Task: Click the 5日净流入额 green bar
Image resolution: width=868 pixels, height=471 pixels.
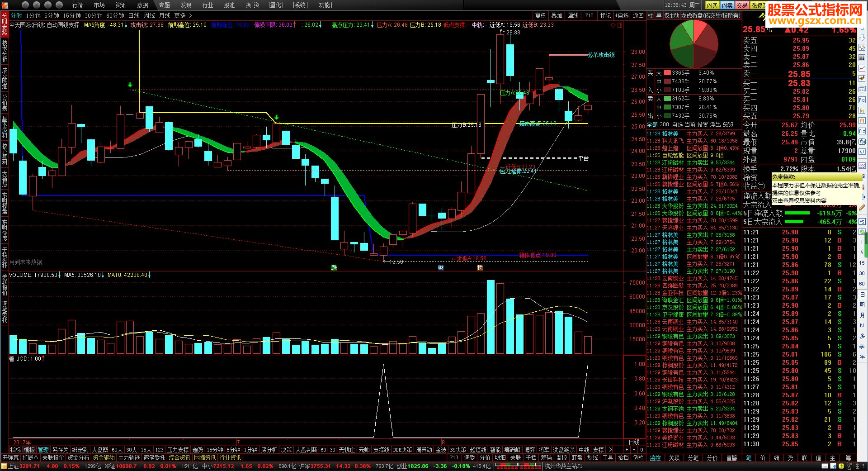Action: coord(797,213)
